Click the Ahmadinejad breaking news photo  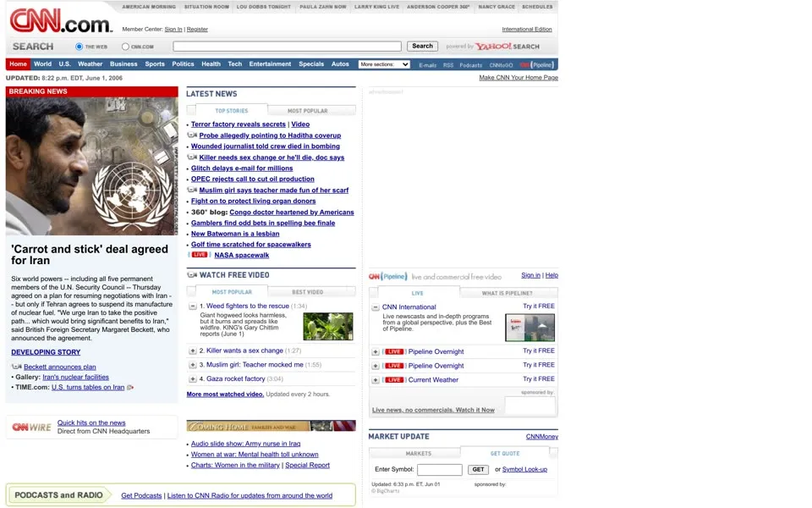91,166
